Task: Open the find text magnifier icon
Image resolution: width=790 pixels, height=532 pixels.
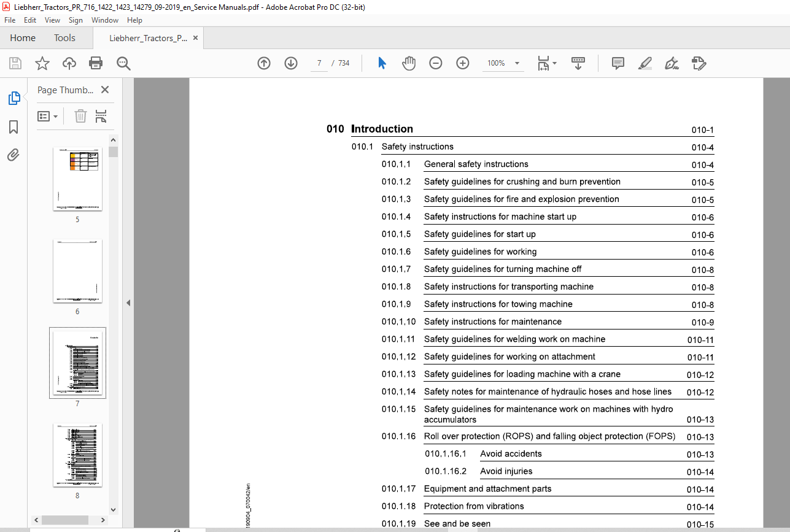Action: [123, 63]
